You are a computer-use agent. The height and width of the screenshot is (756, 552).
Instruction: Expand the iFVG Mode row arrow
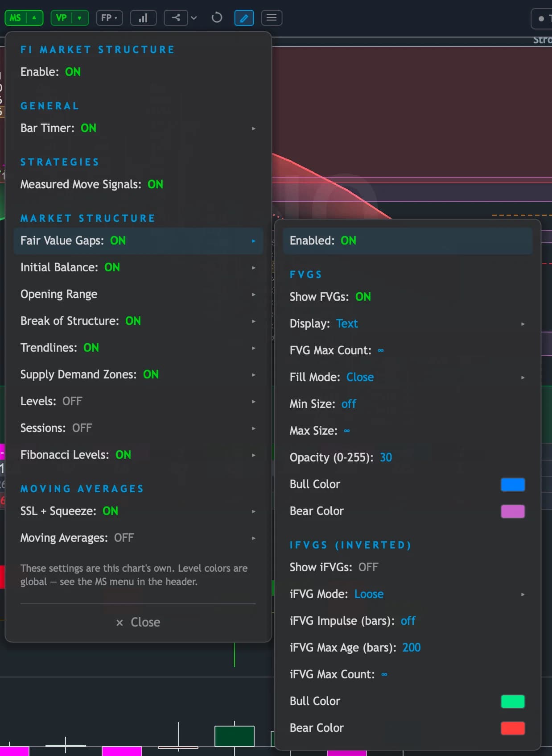(x=523, y=594)
